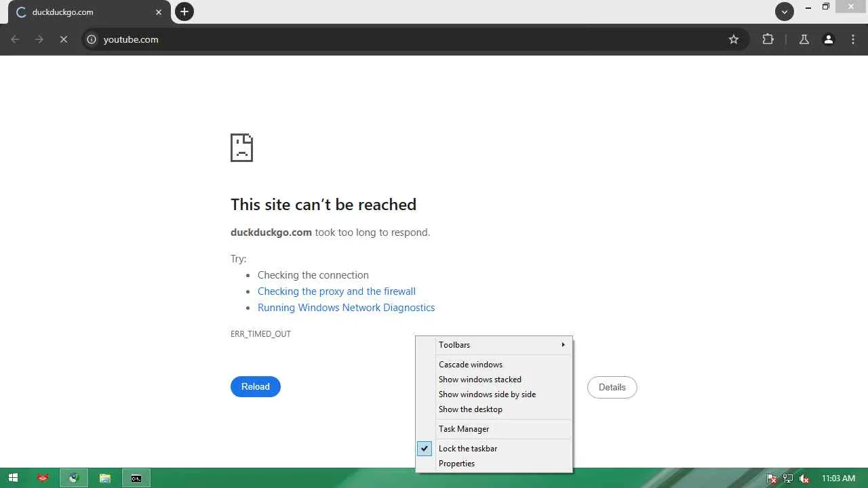The height and width of the screenshot is (488, 868).
Task: Click the sad page error icon
Action: pos(242,148)
